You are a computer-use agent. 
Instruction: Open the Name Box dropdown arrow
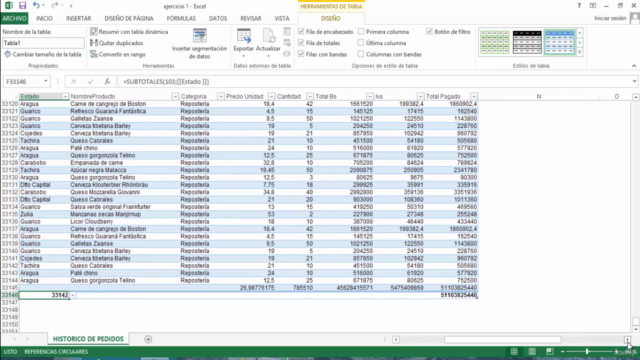(x=46, y=82)
